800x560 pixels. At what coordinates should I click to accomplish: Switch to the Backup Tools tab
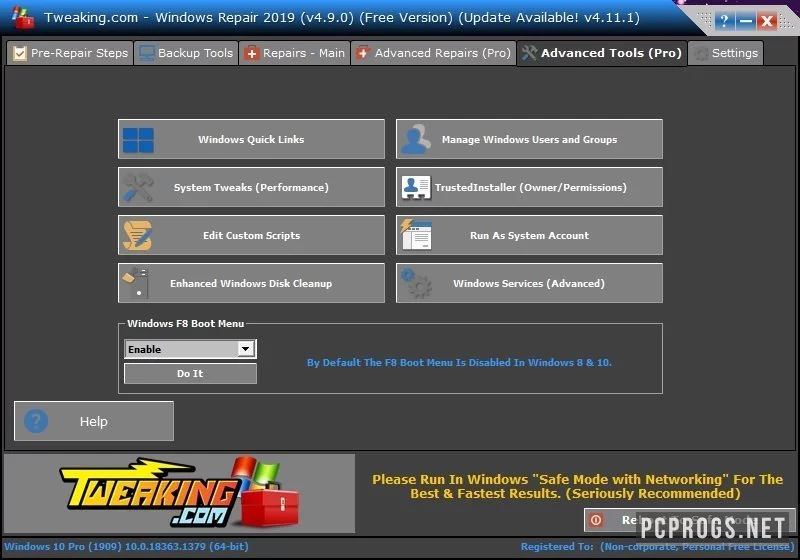(186, 53)
